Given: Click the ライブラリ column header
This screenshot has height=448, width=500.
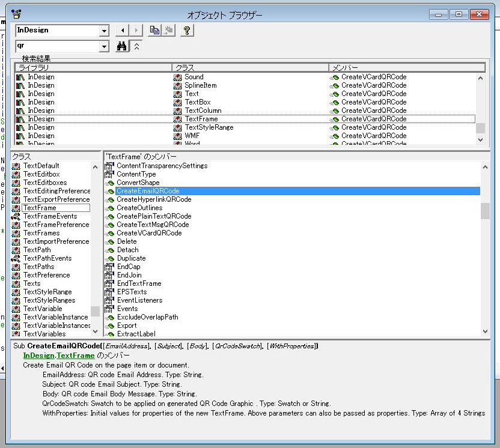Looking at the screenshot, I should (93, 67).
